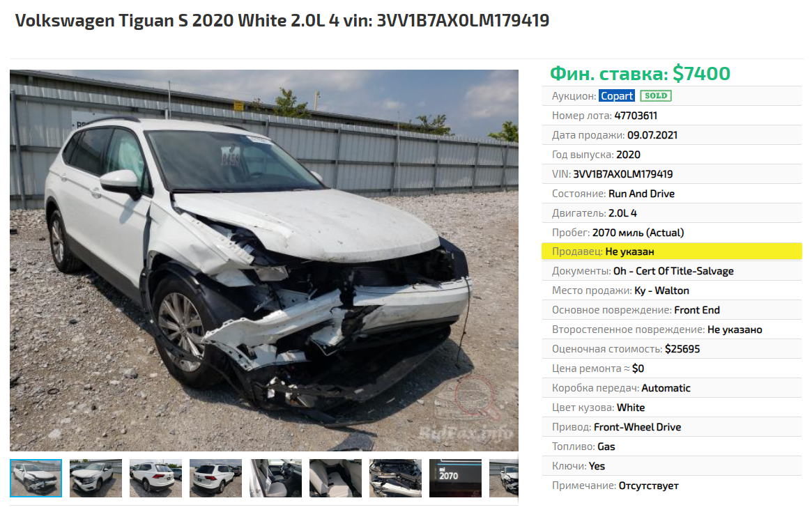Viewport: 812px width, 512px height.
Task: Click the page title Volkswagen Tiguan S
Action: 282,21
